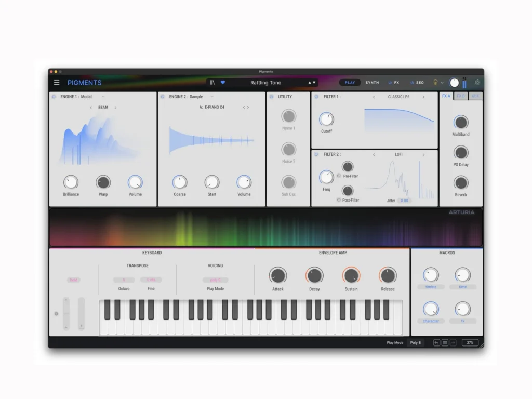Select the FX A tab
The image size is (532, 399).
pyautogui.click(x=446, y=96)
